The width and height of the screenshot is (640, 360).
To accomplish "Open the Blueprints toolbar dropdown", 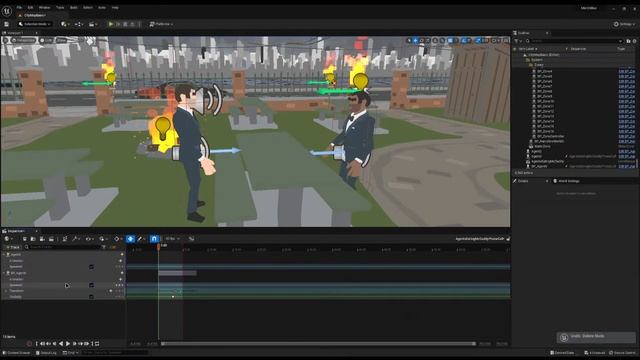I will coord(78,24).
